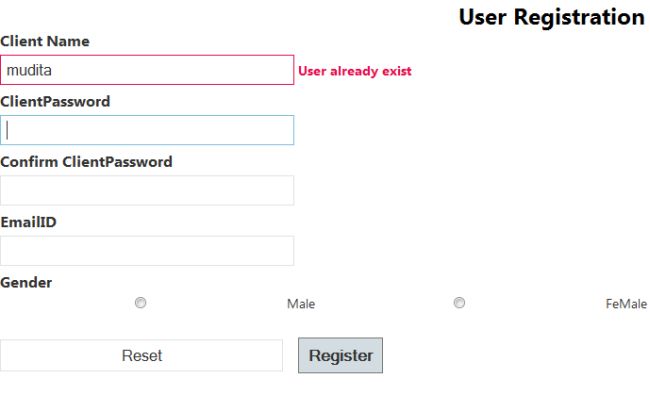The width and height of the screenshot is (650, 395).
Task: Click the 'User already exist' error message
Action: (355, 71)
